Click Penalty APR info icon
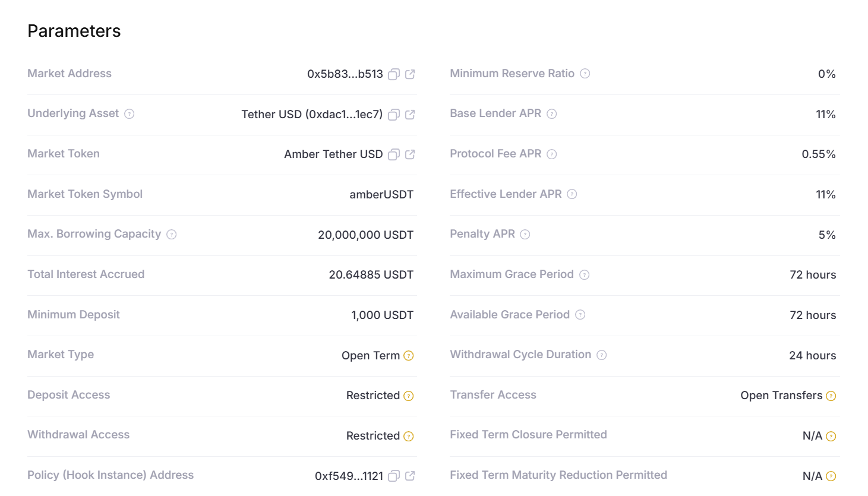The height and width of the screenshot is (496, 868). click(525, 235)
